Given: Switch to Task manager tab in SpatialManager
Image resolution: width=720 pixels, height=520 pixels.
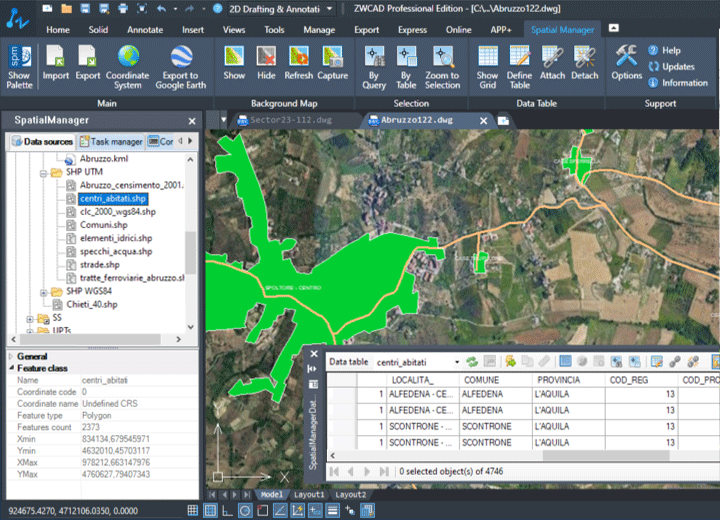Looking at the screenshot, I should pyautogui.click(x=111, y=141).
